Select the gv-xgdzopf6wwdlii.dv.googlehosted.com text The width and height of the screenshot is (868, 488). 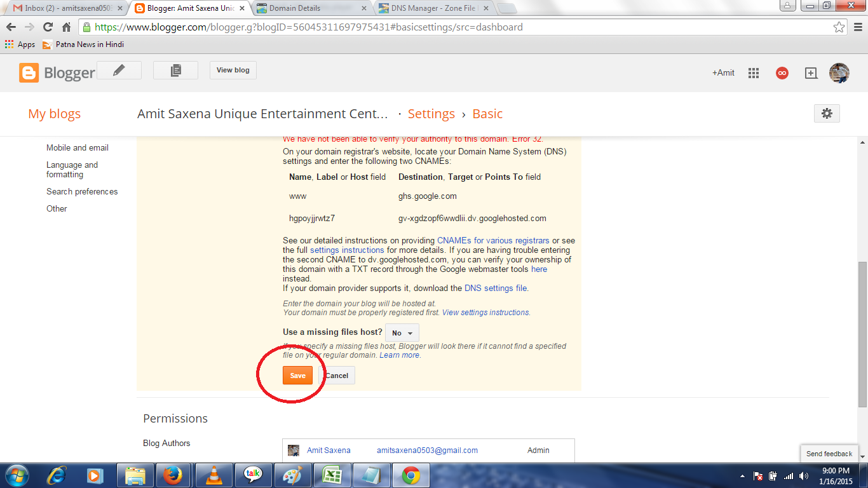click(472, 219)
